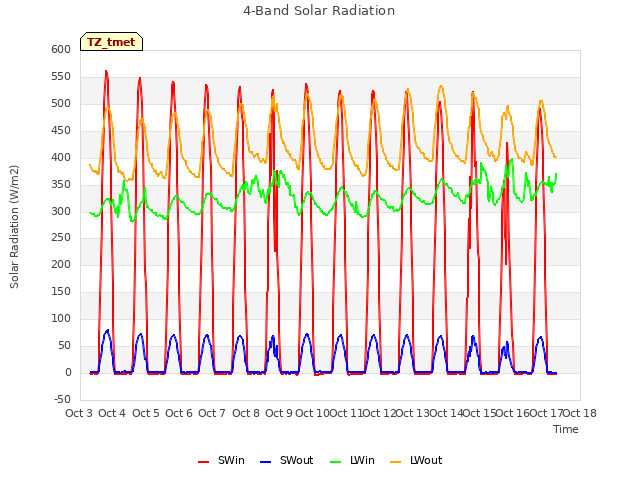640x480 pixels.
Task: Select the SWin legend label
Action: coord(231,460)
